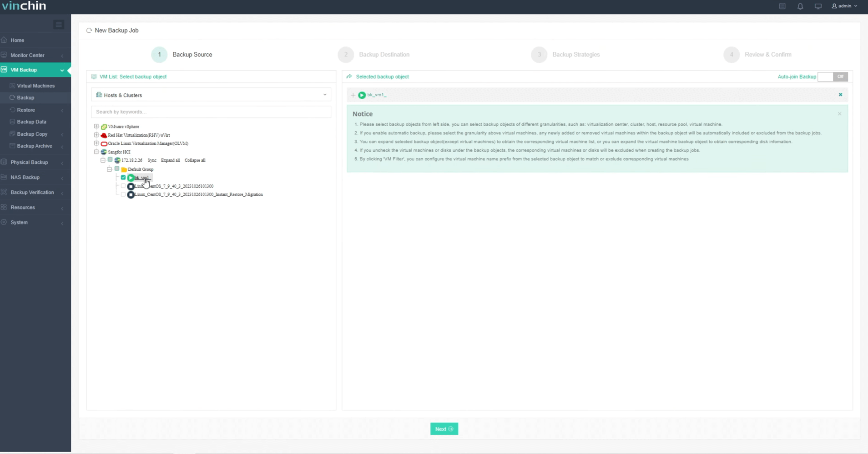This screenshot has width=868, height=454.
Task: Collapse the 172.18.2.26 host node
Action: (103, 160)
